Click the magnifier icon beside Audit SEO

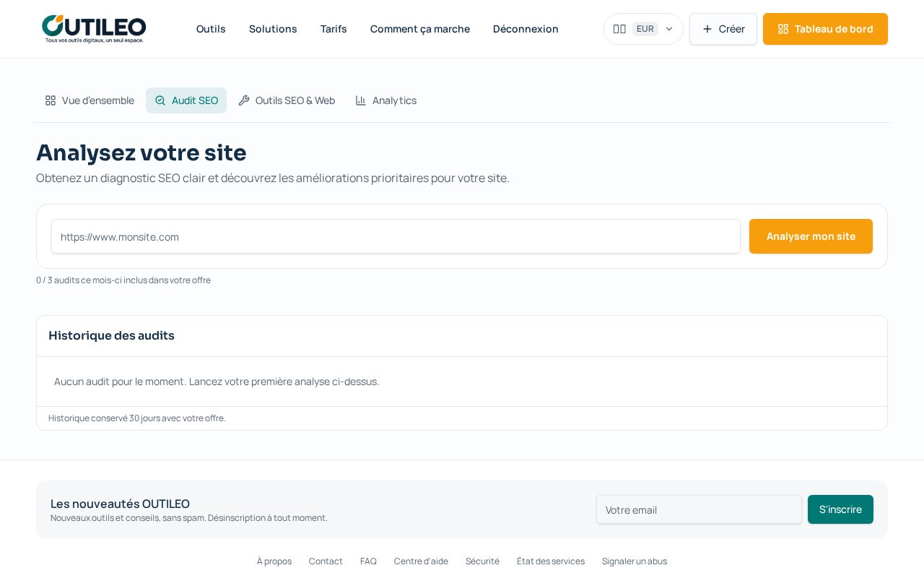tap(160, 100)
